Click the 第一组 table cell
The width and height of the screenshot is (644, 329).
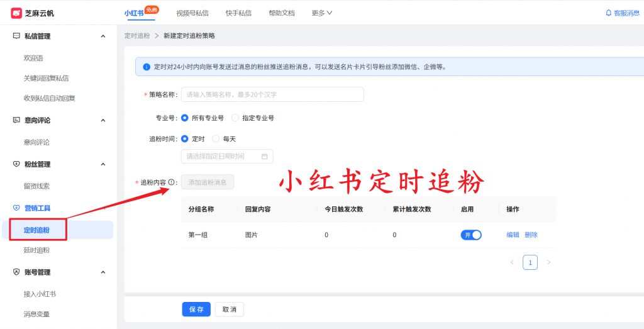tap(198, 235)
